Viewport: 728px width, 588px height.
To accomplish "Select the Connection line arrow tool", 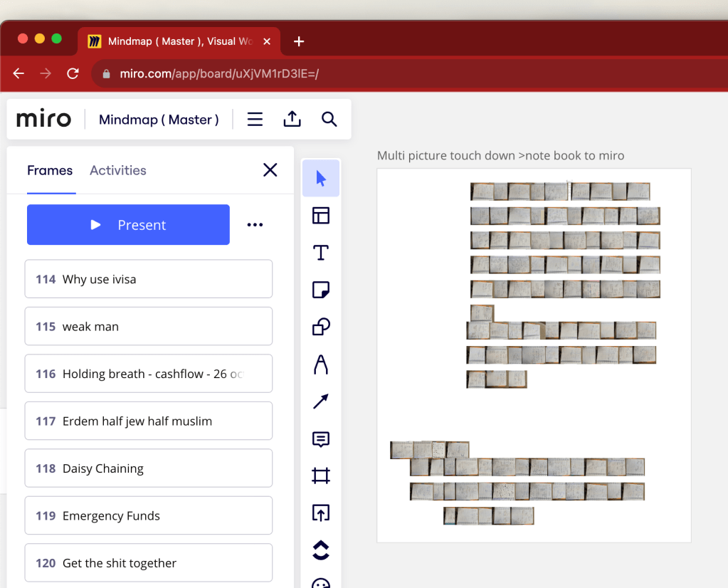I will [321, 401].
